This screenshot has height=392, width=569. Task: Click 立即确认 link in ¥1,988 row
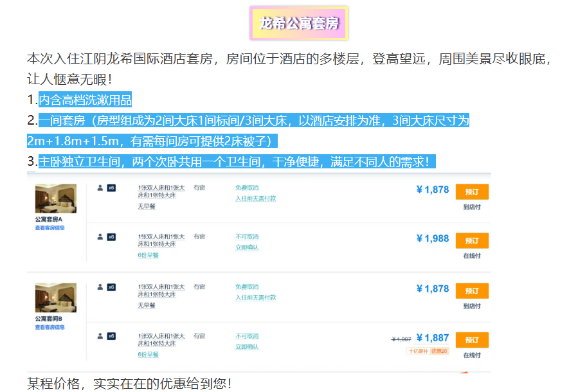click(x=247, y=247)
